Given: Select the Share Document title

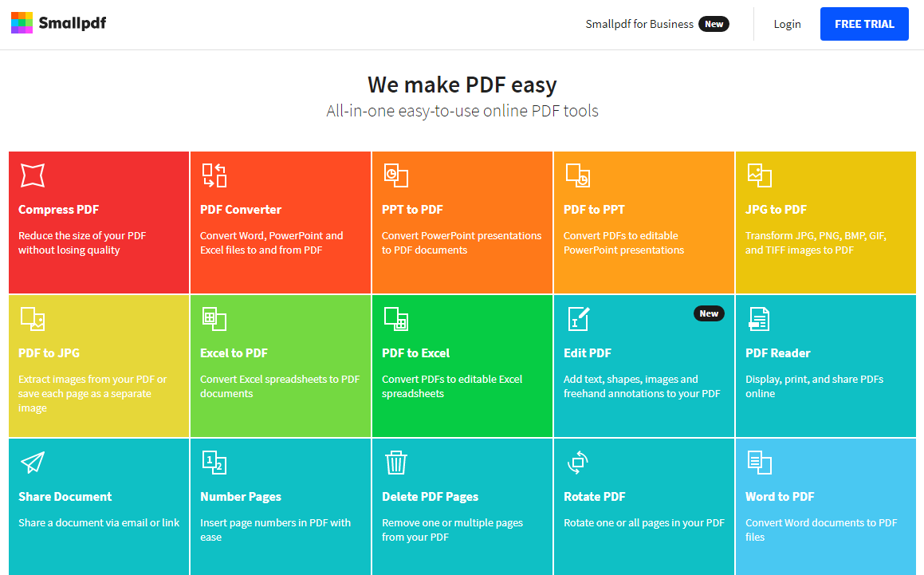Looking at the screenshot, I should [x=65, y=497].
